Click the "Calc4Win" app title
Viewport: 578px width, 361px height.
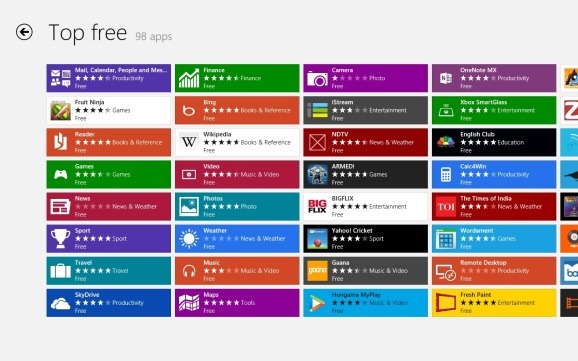(x=473, y=166)
